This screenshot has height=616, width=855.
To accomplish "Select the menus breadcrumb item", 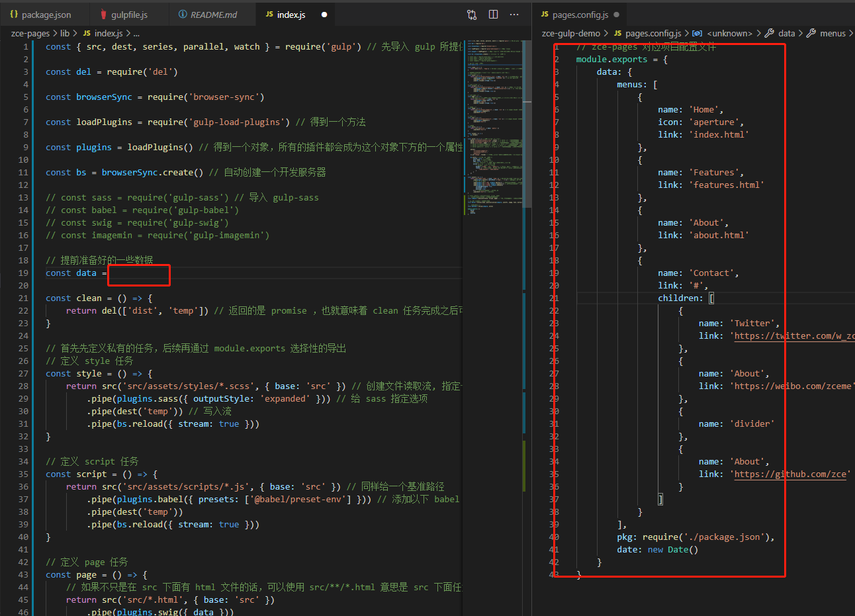I will (832, 33).
